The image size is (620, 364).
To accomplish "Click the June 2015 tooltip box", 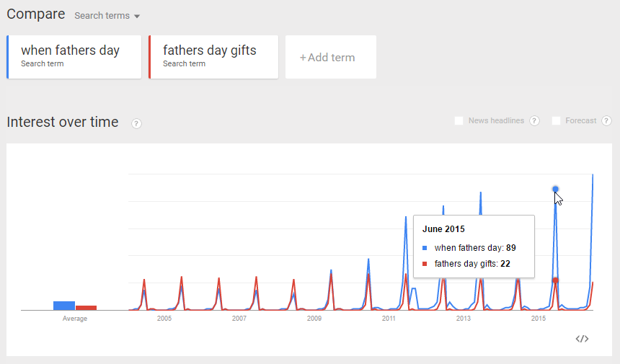I will 474,247.
